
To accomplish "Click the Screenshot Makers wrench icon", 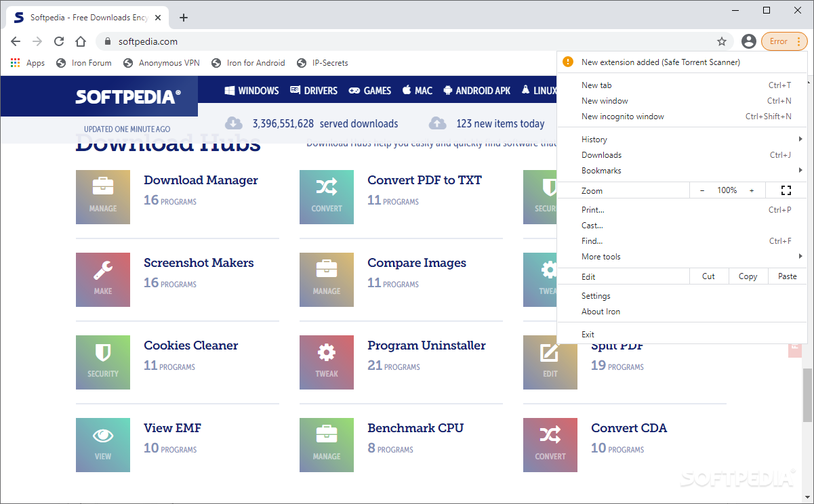I will coord(103,280).
